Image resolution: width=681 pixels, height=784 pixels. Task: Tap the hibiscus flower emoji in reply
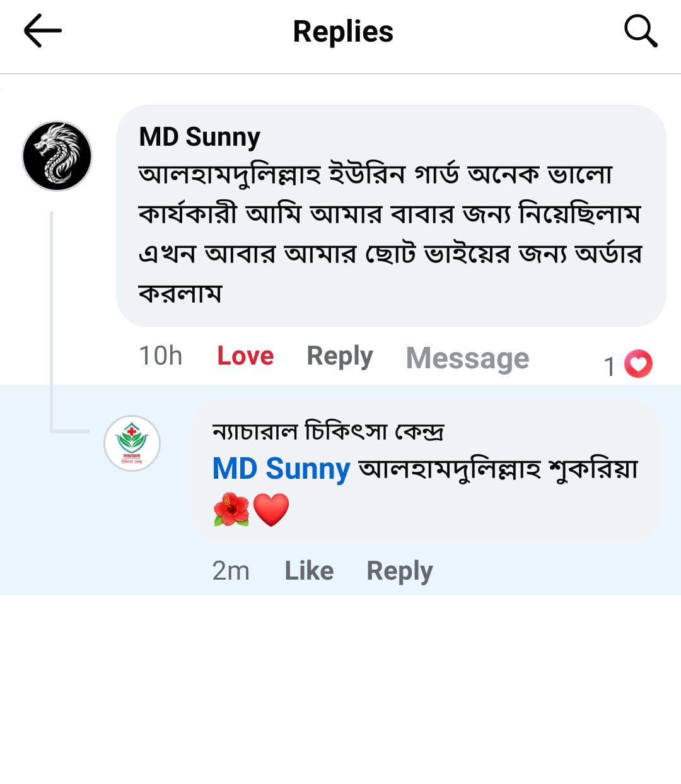pos(231,509)
